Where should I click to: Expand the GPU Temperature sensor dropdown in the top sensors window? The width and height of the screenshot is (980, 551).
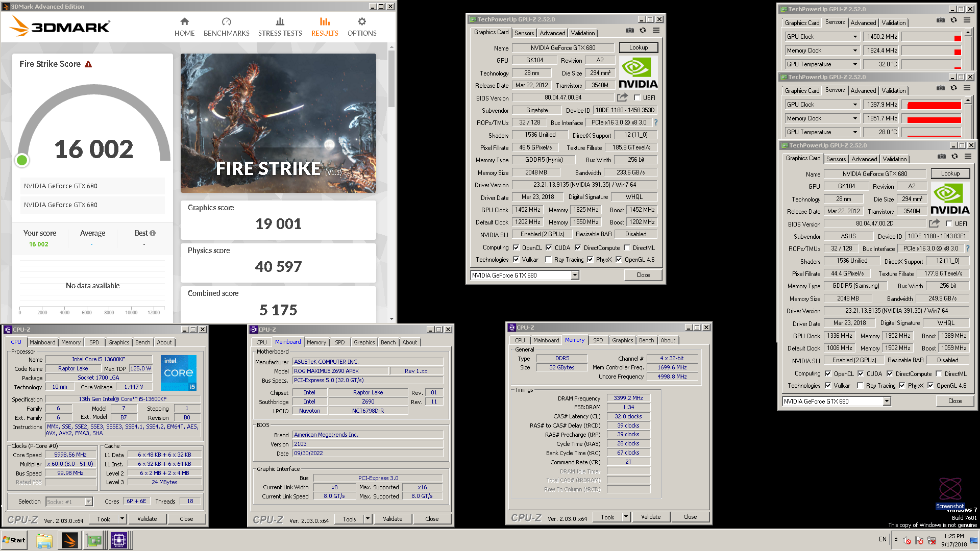(x=855, y=64)
